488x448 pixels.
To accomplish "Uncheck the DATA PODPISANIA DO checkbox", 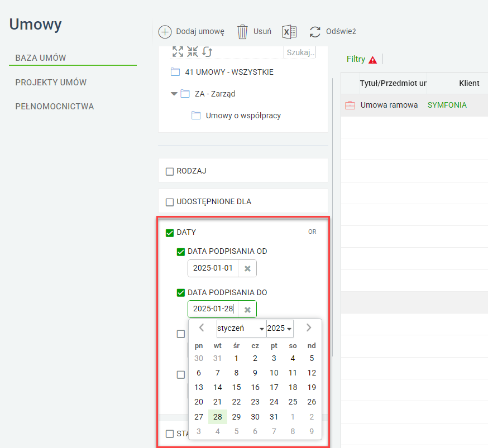I will (181, 293).
